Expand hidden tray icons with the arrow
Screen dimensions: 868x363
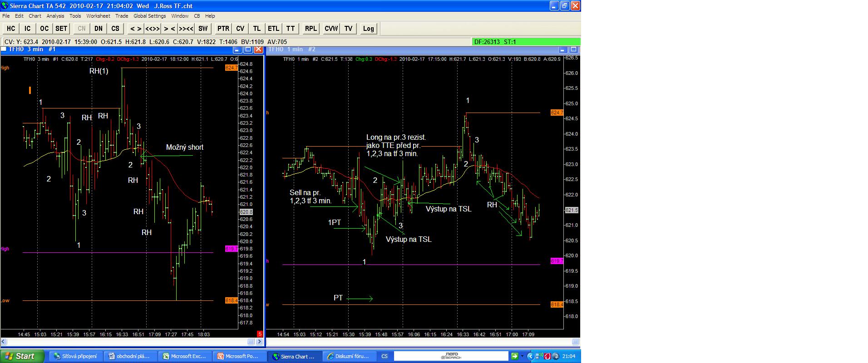pos(530,356)
